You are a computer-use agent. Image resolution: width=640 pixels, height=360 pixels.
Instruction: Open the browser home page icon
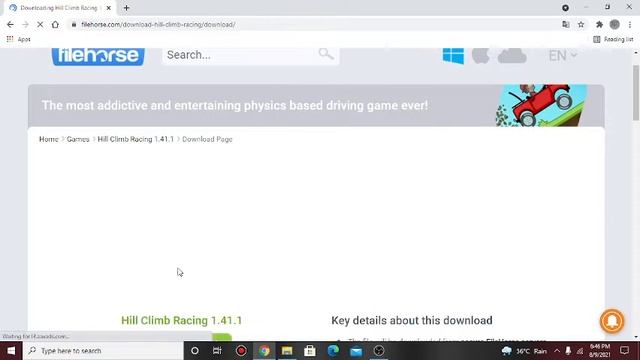pos(55,24)
